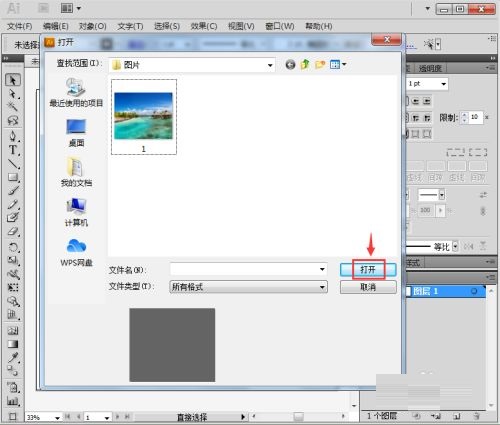The image size is (500, 425).
Task: Open Recent Items location
Action: pos(76,93)
